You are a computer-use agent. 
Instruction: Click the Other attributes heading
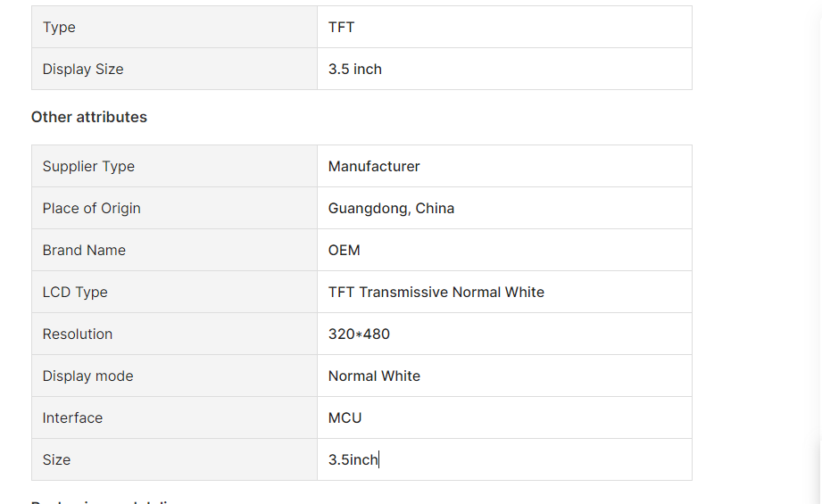pos(89,118)
